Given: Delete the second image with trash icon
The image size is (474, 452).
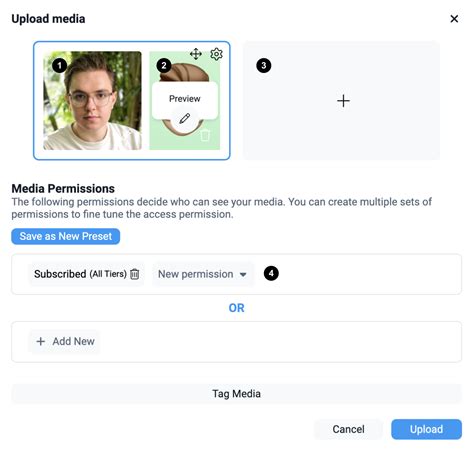Looking at the screenshot, I should pyautogui.click(x=205, y=135).
